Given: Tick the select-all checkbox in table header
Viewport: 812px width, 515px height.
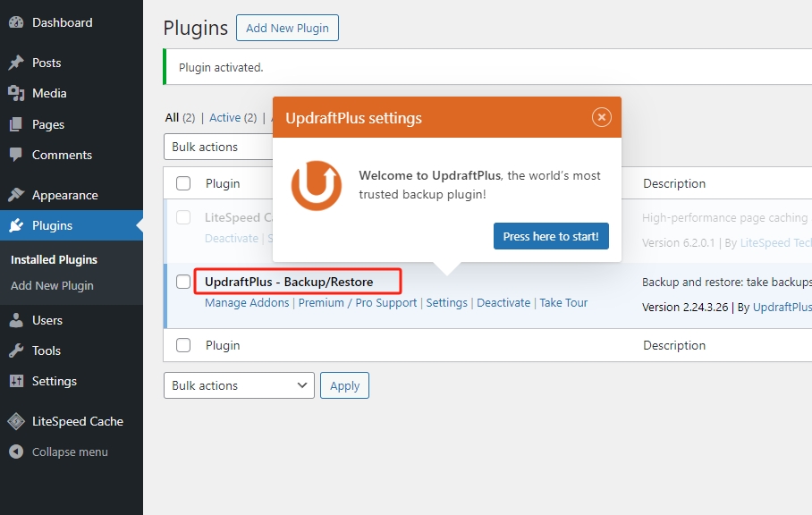Looking at the screenshot, I should click(183, 183).
